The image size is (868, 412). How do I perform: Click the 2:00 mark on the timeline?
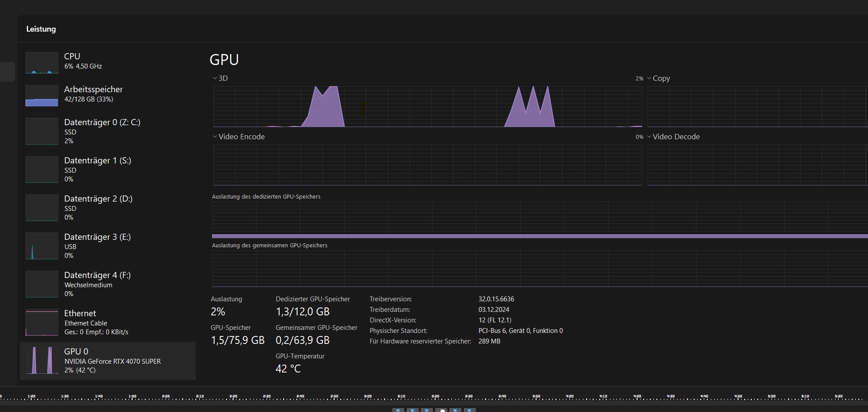click(x=166, y=398)
